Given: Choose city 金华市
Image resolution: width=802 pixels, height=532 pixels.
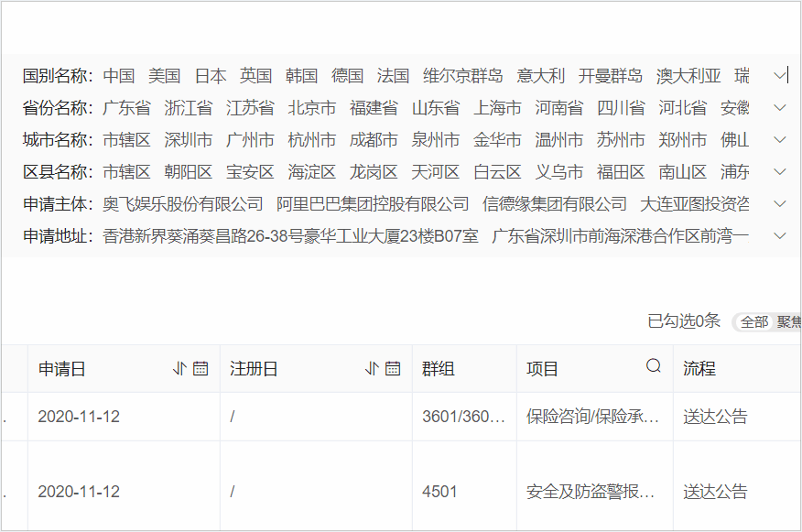Looking at the screenshot, I should point(497,140).
